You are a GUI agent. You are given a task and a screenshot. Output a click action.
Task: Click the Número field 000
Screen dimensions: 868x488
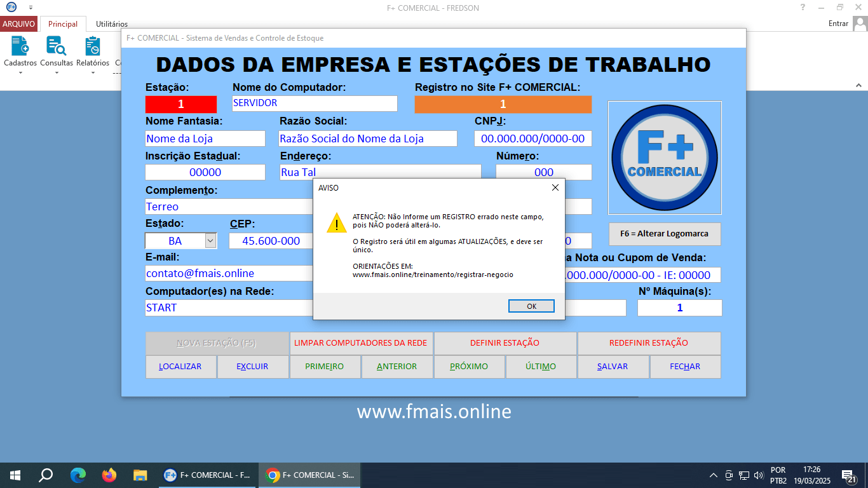tap(544, 172)
